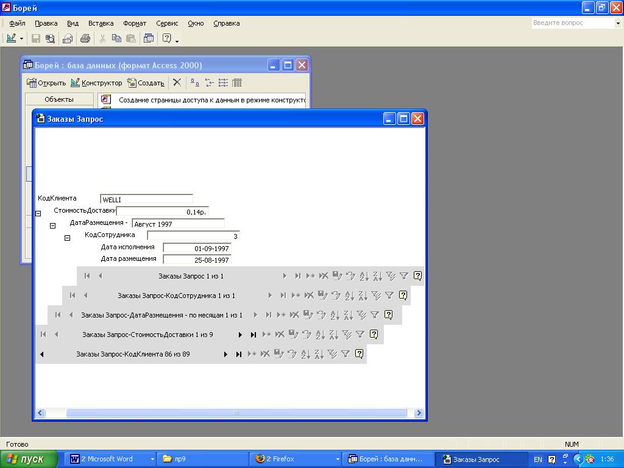The height and width of the screenshot is (468, 624).
Task: Click the database window icon in toolbar
Action: point(148,39)
